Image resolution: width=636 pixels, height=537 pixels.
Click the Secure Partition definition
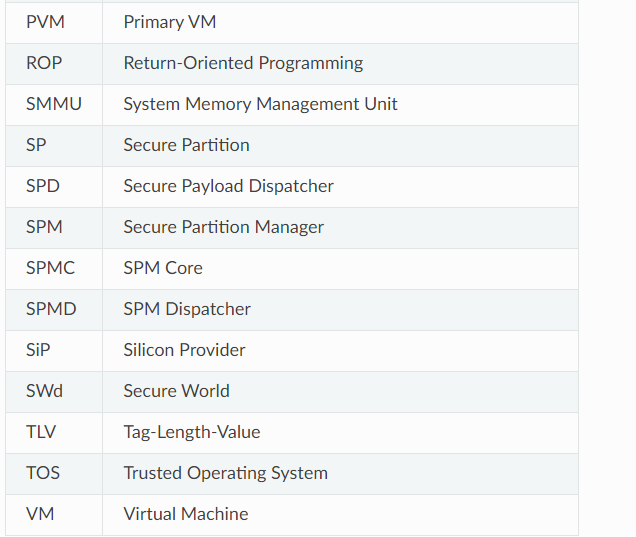pos(186,145)
